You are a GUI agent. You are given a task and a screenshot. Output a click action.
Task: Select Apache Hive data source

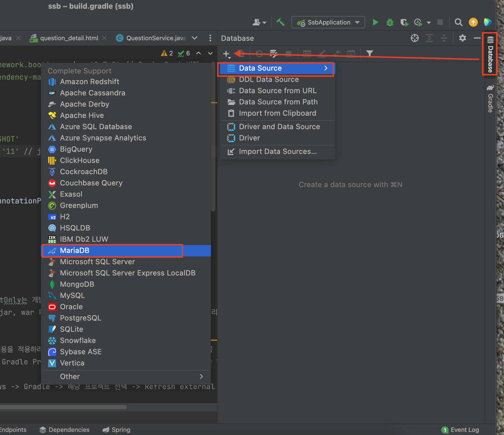(126, 115)
